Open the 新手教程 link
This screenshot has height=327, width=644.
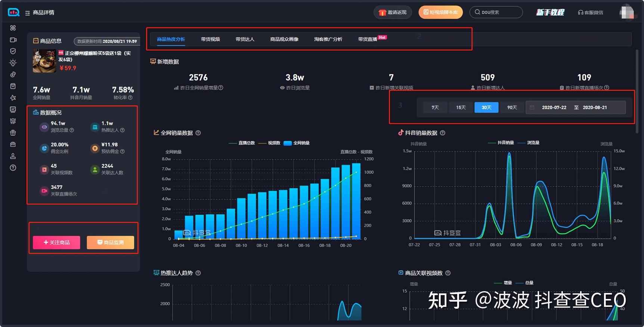[x=550, y=12]
